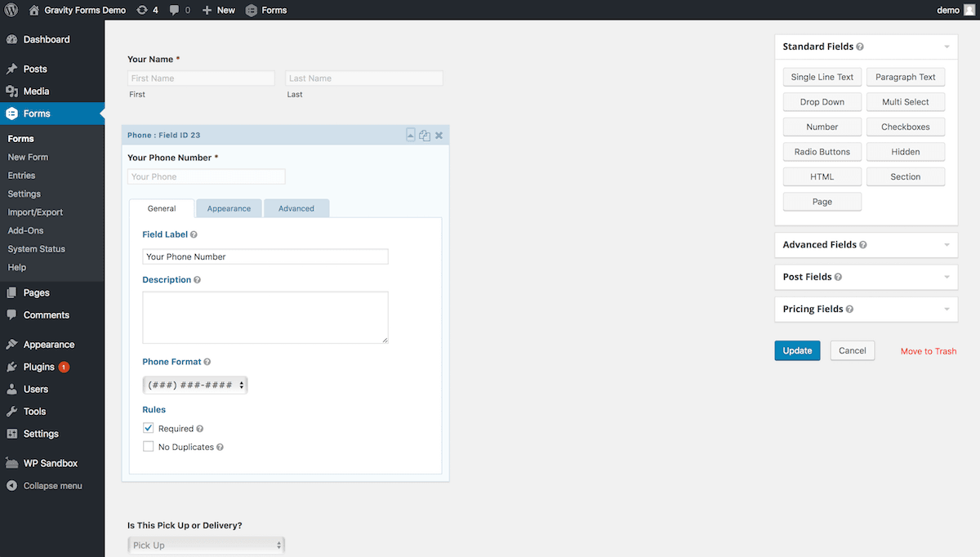Open Post Fields help icon

tap(838, 277)
